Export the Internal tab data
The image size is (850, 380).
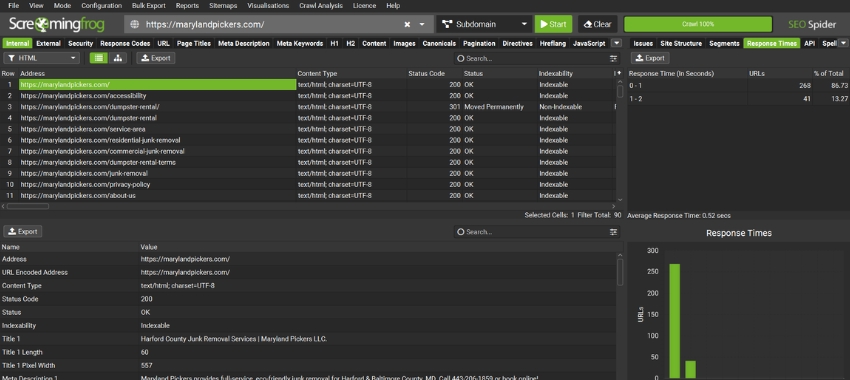[156, 58]
